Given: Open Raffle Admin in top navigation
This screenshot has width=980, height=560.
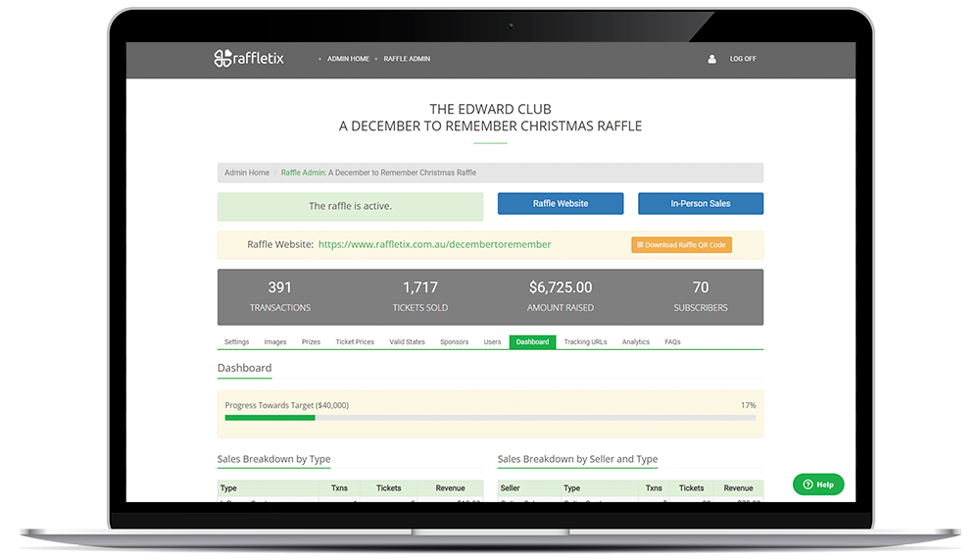Looking at the screenshot, I should coord(407,59).
